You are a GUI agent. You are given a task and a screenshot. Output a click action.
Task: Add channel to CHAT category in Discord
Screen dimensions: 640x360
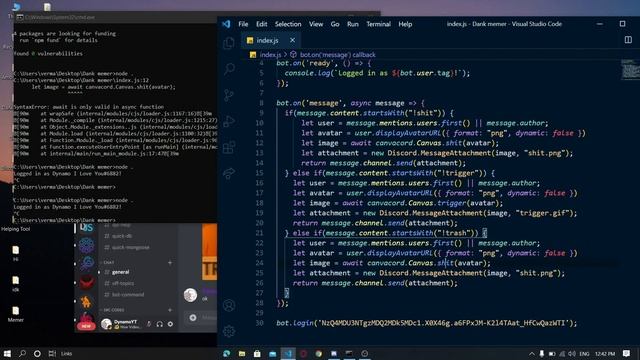[170, 262]
